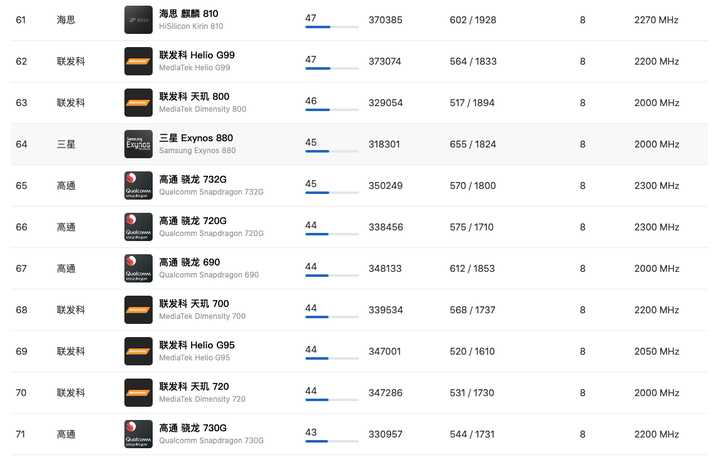Open the 联发科 天玑 700 processor link

click(194, 303)
